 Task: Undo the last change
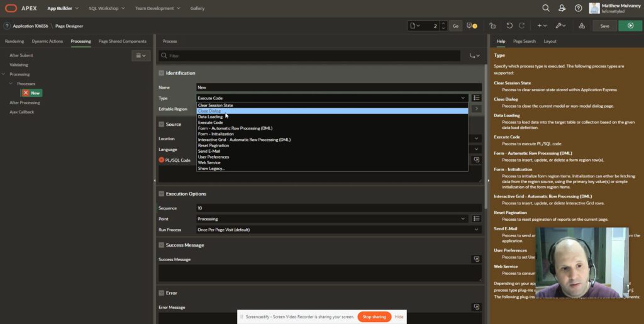pyautogui.click(x=509, y=26)
